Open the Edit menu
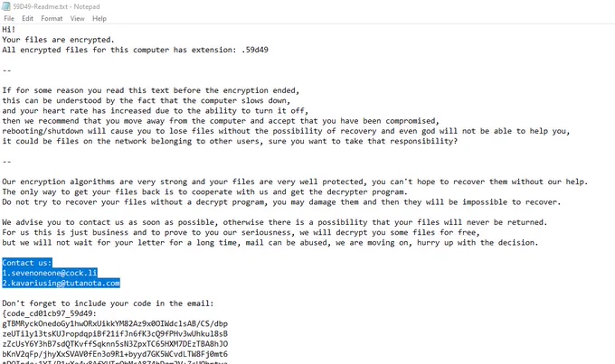Image resolution: width=615 pixels, height=364 pixels. point(27,18)
